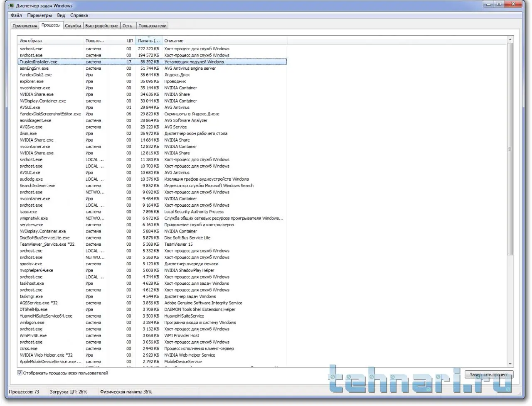The image size is (532, 406).
Task: Sort by the Имя образа column header
Action: 50,41
